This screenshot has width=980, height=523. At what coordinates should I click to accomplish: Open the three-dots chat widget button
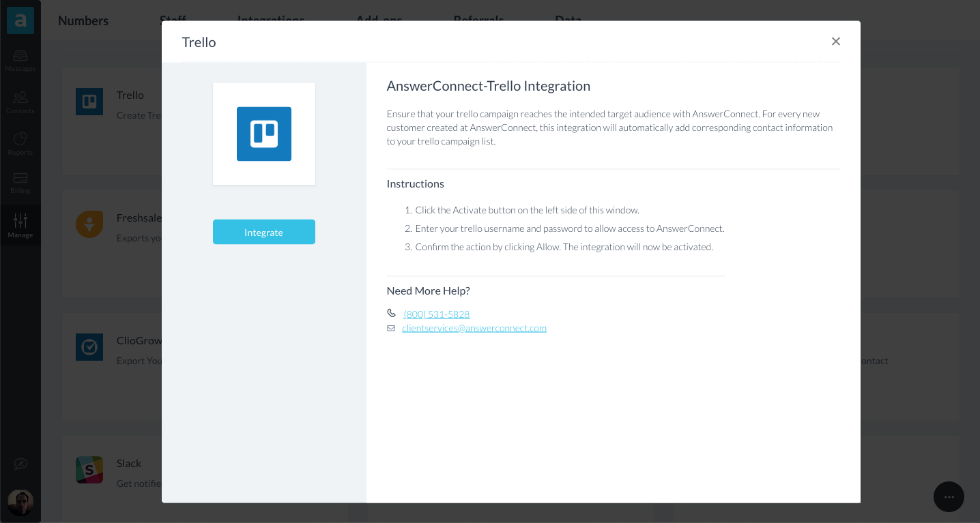[x=949, y=497]
